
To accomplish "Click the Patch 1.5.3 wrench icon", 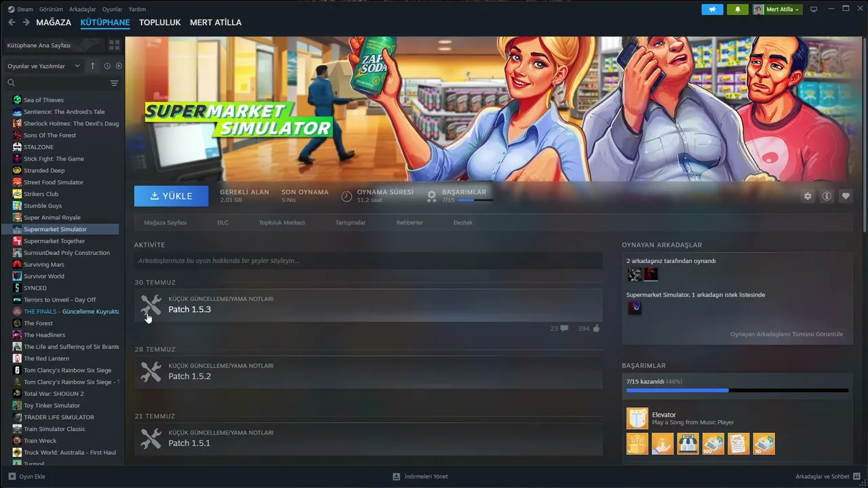I will click(151, 305).
